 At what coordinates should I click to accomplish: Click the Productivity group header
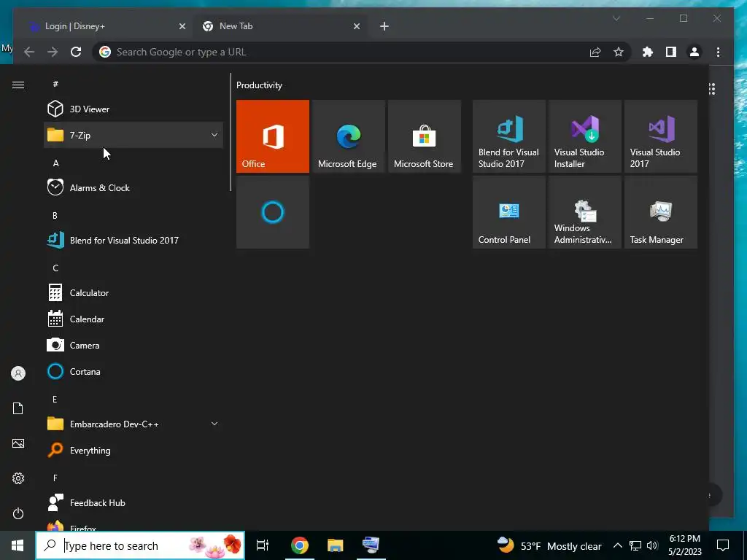click(x=259, y=85)
